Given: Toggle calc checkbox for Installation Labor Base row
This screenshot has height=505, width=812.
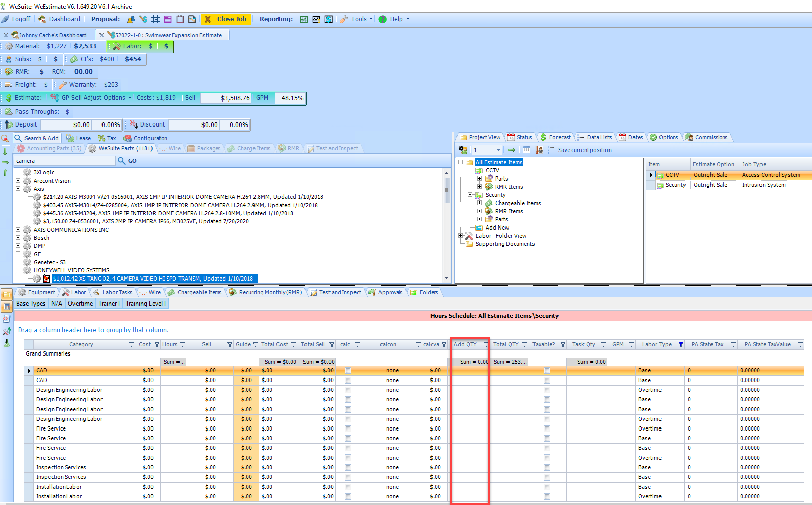Looking at the screenshot, I should [348, 487].
